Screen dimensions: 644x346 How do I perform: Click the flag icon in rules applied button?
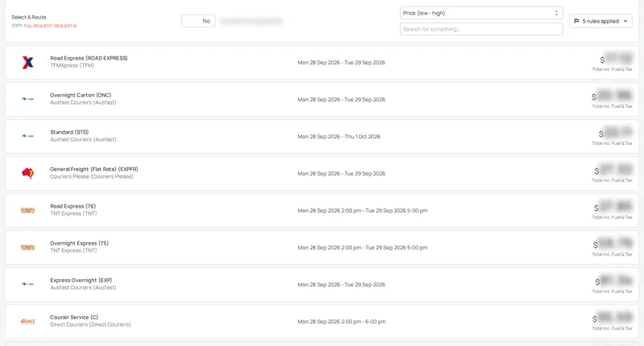click(x=576, y=21)
